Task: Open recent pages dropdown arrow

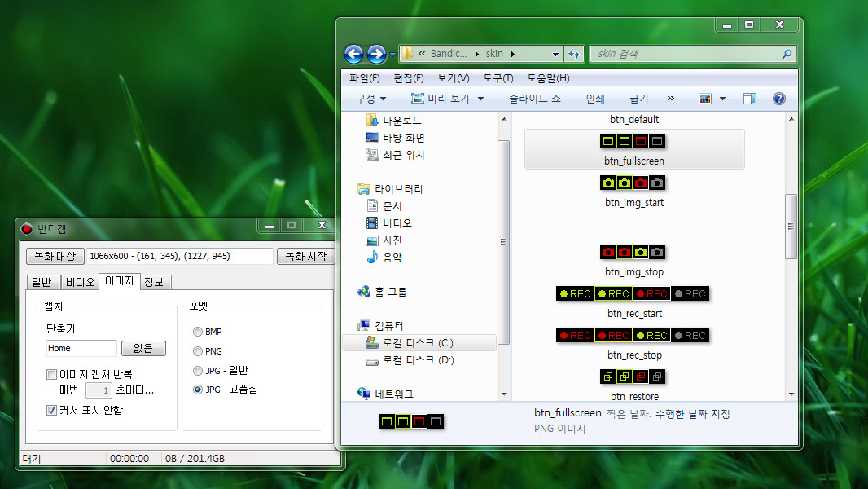Action: 392,55
